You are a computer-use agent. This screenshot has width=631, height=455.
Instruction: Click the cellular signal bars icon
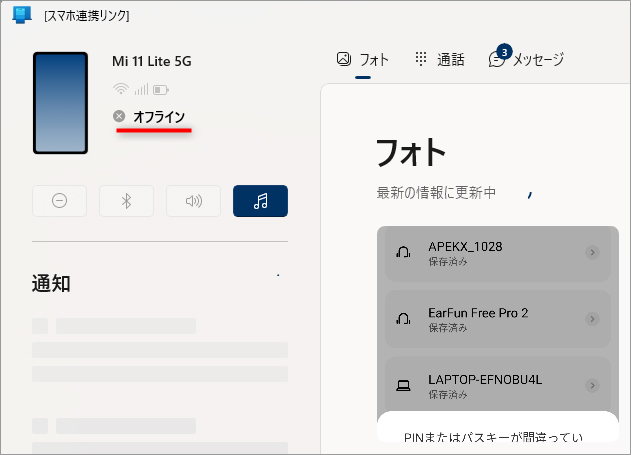(x=141, y=89)
